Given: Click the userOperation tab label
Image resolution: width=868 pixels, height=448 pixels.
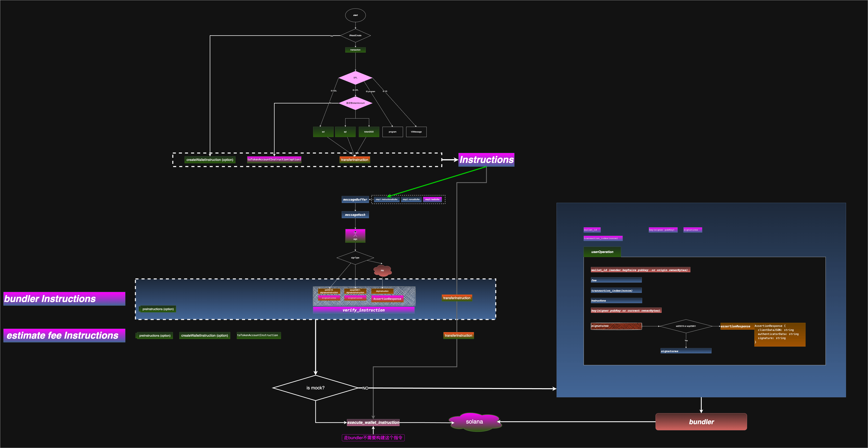Looking at the screenshot, I should [602, 252].
